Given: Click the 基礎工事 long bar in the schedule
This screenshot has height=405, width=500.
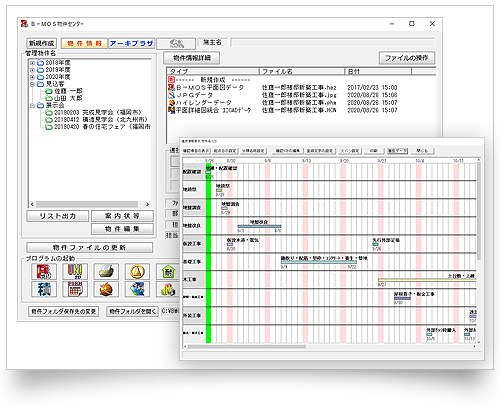Looking at the screenshot, I should (319, 263).
